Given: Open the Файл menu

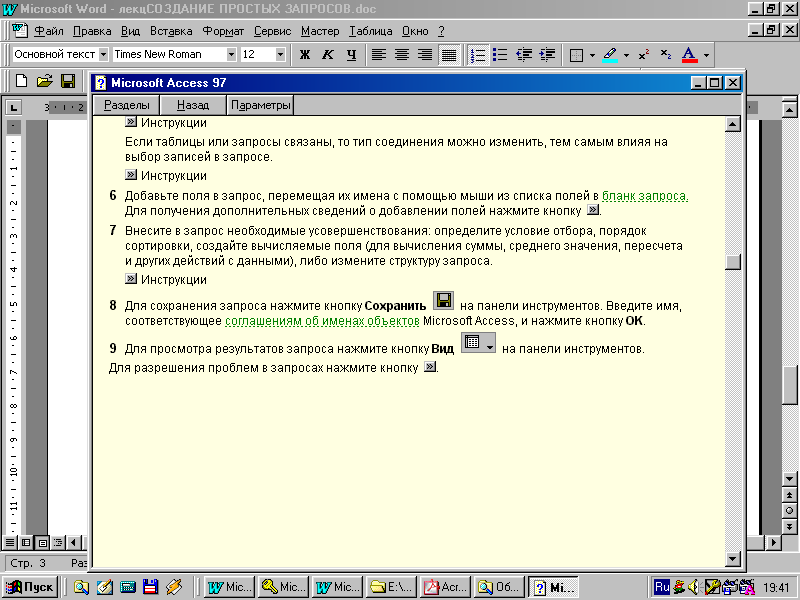Looking at the screenshot, I should [x=48, y=31].
